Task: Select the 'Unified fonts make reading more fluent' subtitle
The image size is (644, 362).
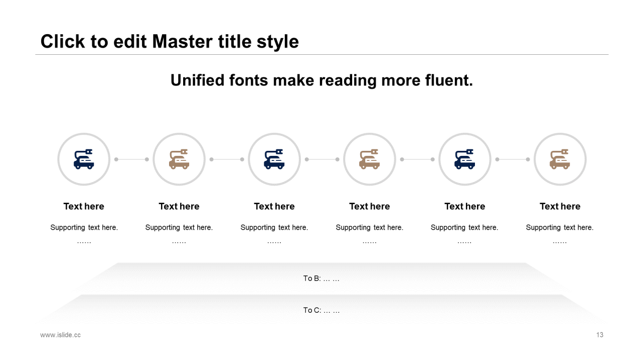Action: [x=321, y=80]
